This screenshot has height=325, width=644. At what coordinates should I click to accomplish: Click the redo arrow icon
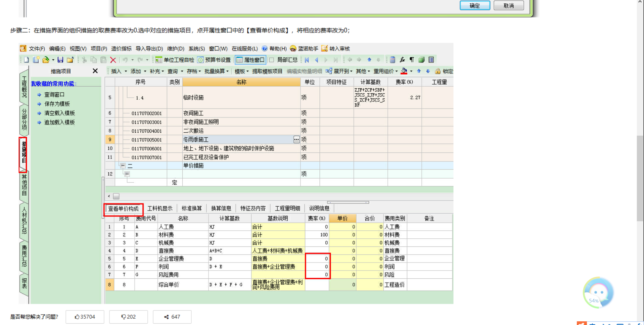point(140,60)
